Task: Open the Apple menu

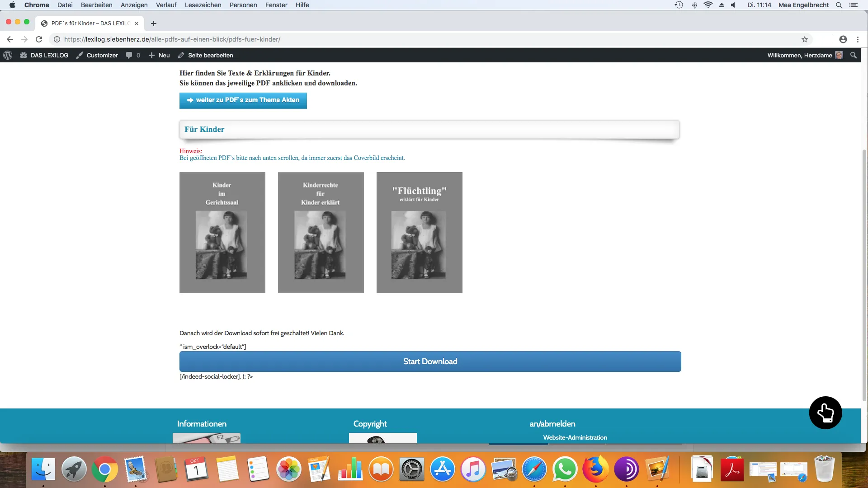Action: pyautogui.click(x=12, y=5)
